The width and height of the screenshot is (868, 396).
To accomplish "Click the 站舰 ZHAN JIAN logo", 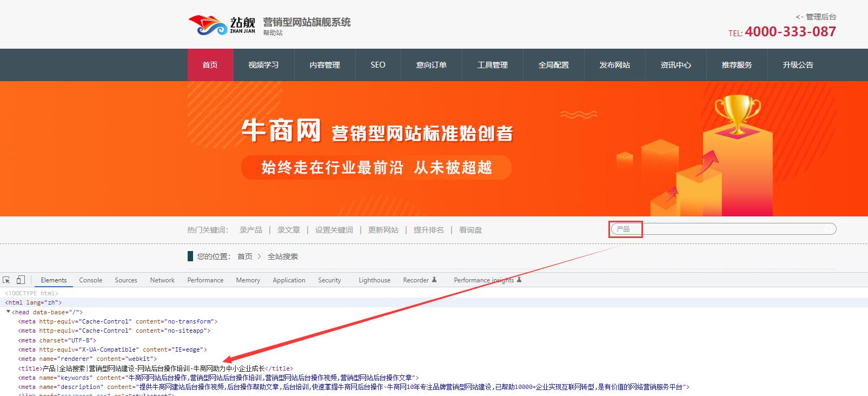I will (x=222, y=25).
